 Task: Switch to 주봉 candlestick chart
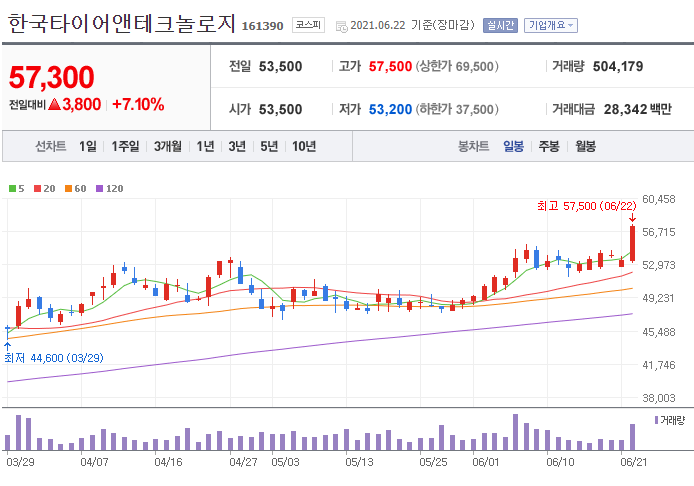click(549, 146)
